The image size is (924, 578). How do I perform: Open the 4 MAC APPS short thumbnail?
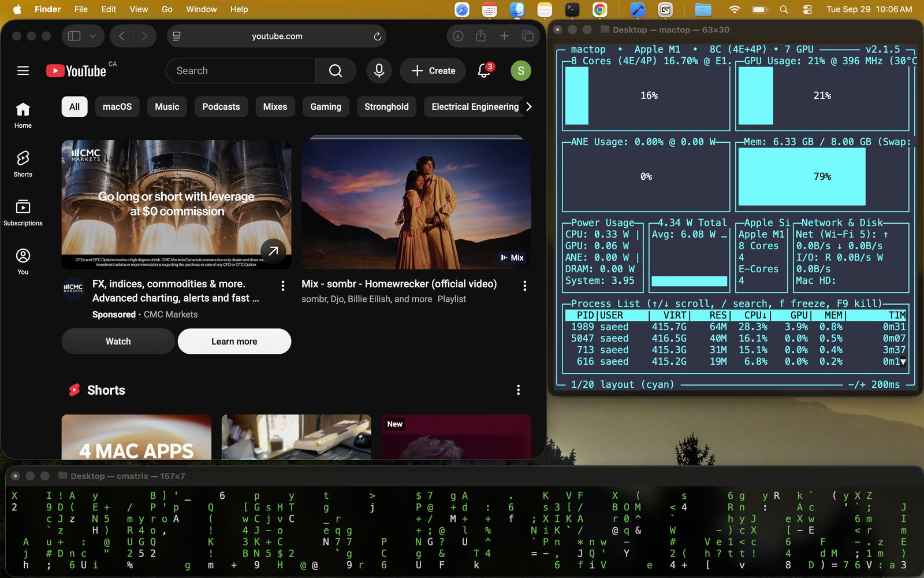coord(136,437)
